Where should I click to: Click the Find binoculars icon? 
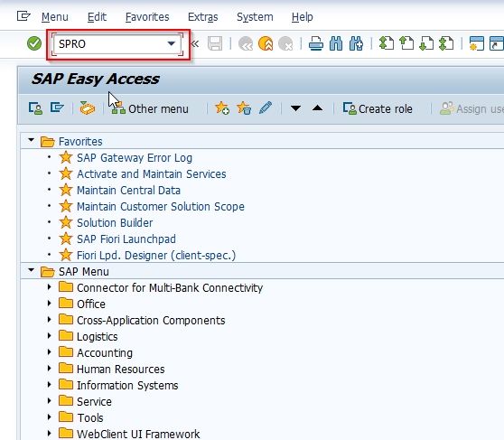336,43
